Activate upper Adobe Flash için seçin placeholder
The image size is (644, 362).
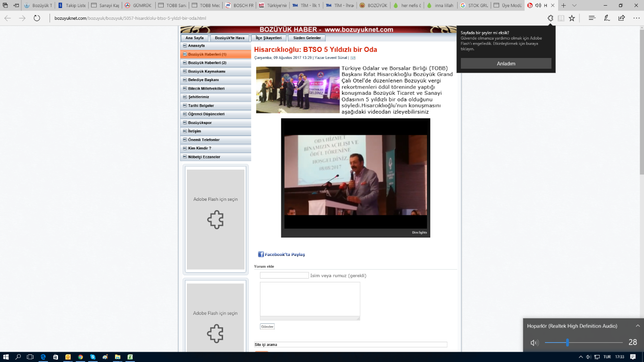216,219
